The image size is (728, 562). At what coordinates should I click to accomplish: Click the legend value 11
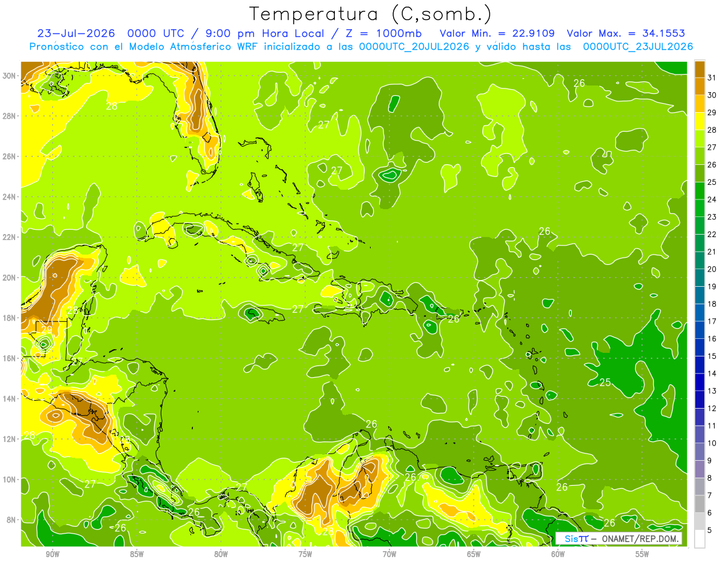pos(712,426)
